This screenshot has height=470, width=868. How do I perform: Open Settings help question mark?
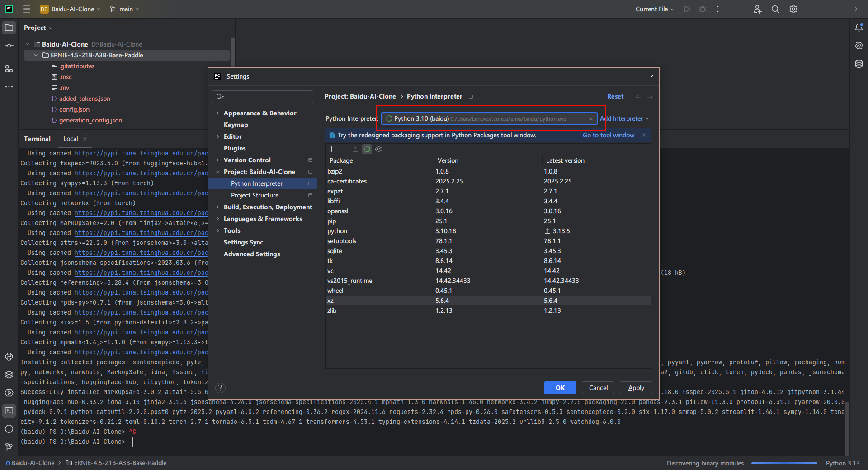[220, 388]
